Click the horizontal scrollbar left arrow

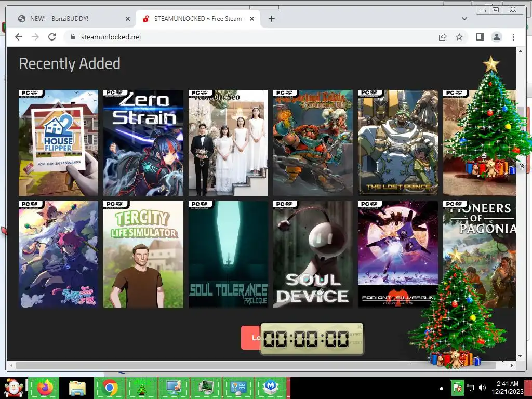[x=12, y=365]
